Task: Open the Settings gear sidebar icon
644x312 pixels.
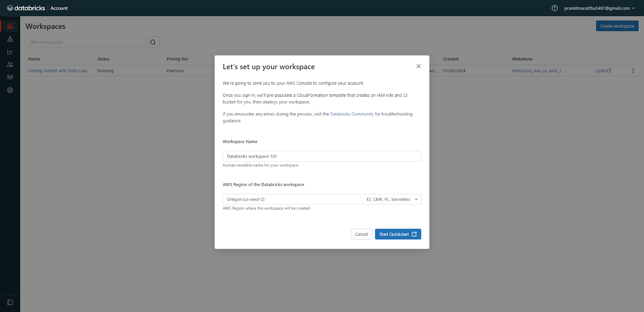Action: click(10, 90)
